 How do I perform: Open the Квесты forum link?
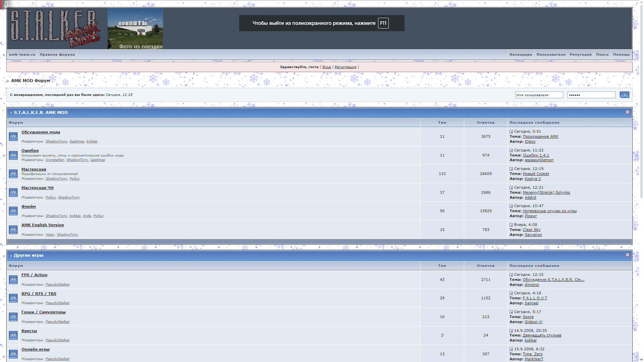[29, 331]
